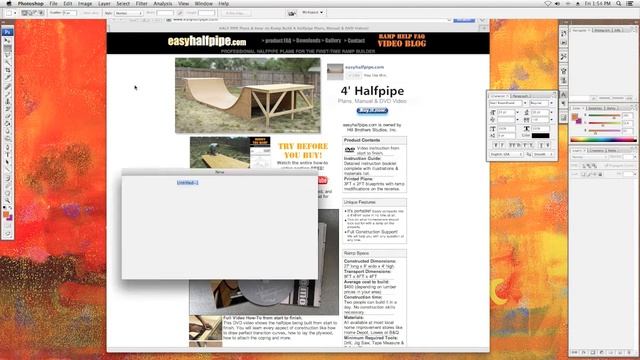Open the Actions panel icon in dock
This screenshot has height=360, width=640.
pyautogui.click(x=564, y=42)
